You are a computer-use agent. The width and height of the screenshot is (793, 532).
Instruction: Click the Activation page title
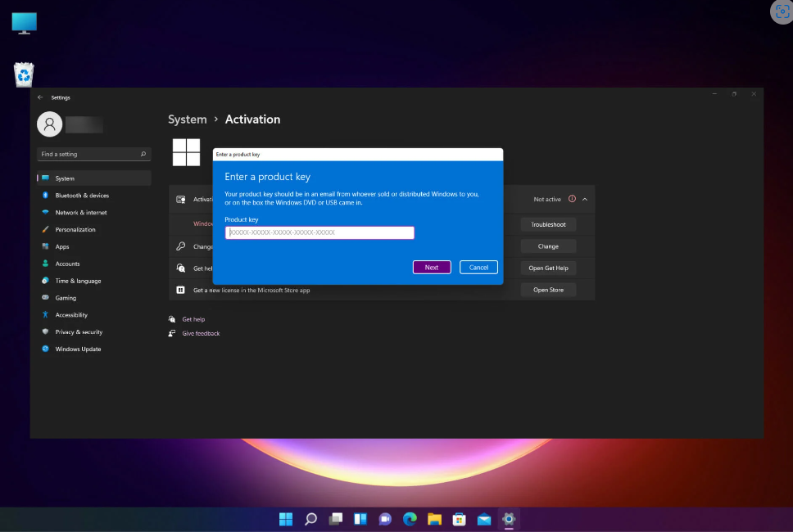coord(252,119)
